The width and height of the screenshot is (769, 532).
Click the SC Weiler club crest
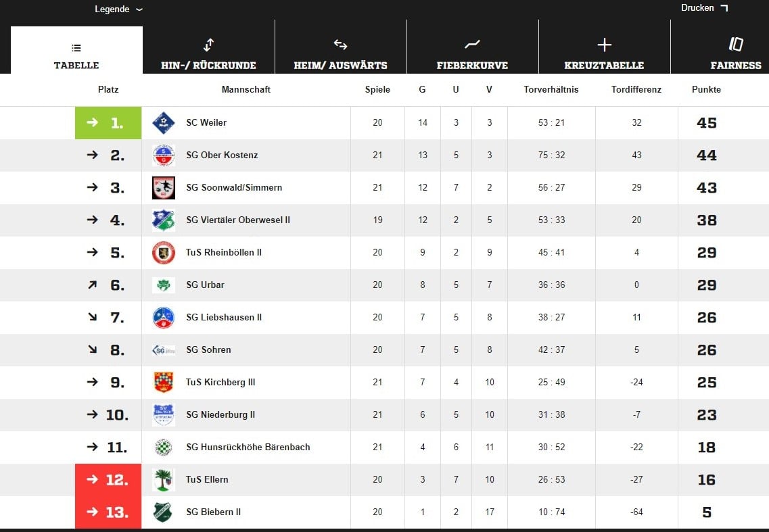pyautogui.click(x=163, y=122)
